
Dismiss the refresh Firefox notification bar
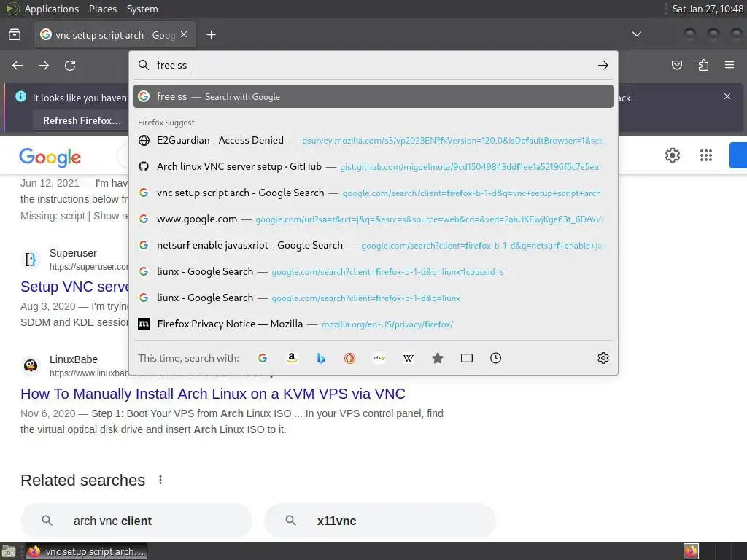(727, 96)
